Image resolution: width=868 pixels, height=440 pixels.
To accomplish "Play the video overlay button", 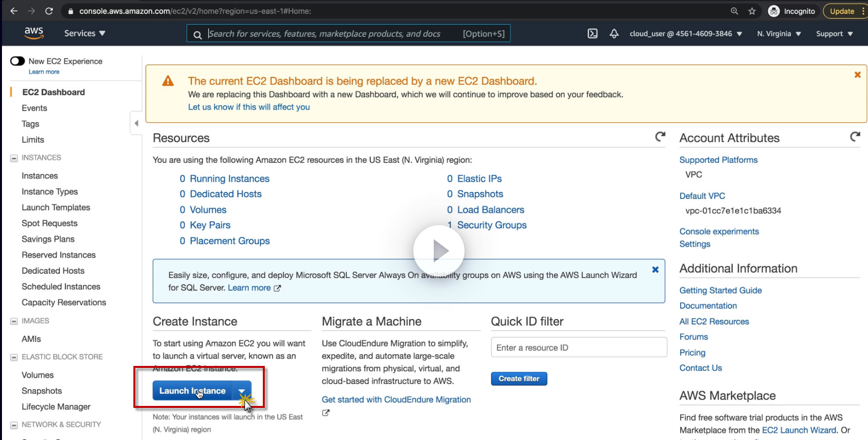I will coord(439,251).
